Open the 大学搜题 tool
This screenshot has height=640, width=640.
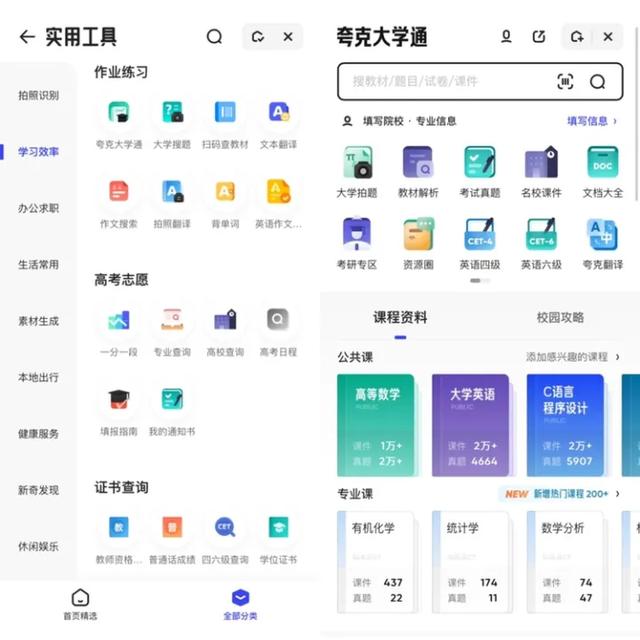[172, 112]
